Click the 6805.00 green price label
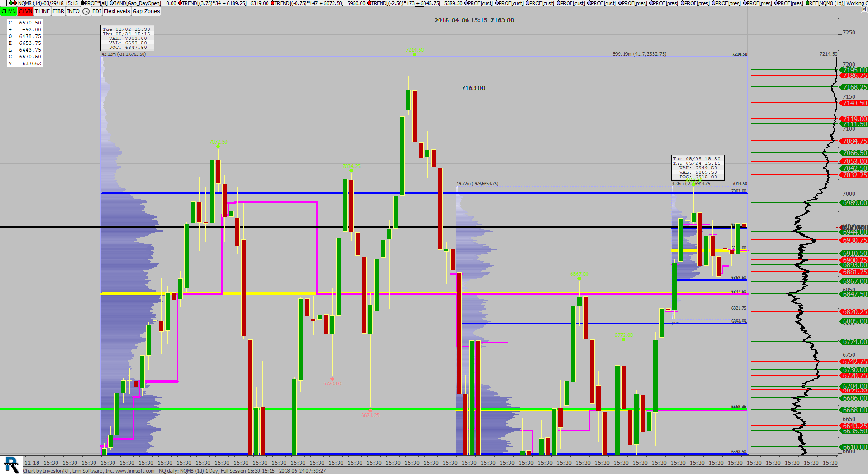This screenshot has width=868, height=474. click(854, 321)
